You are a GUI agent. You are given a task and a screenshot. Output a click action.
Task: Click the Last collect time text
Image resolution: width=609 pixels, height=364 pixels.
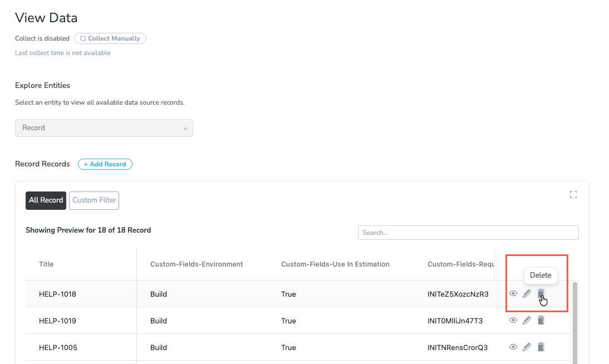(62, 53)
